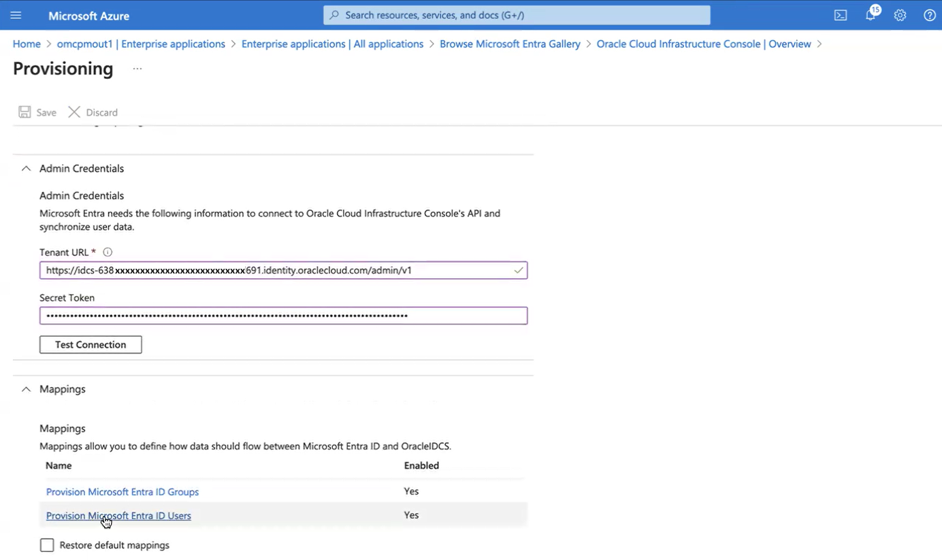The height and width of the screenshot is (560, 942).
Task: View notifications via the bell icon
Action: point(871,15)
